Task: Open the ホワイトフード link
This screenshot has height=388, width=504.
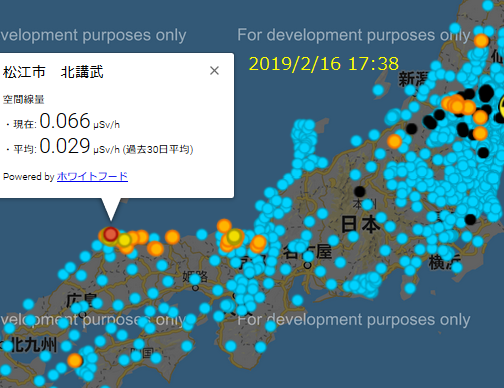Action: pyautogui.click(x=92, y=176)
